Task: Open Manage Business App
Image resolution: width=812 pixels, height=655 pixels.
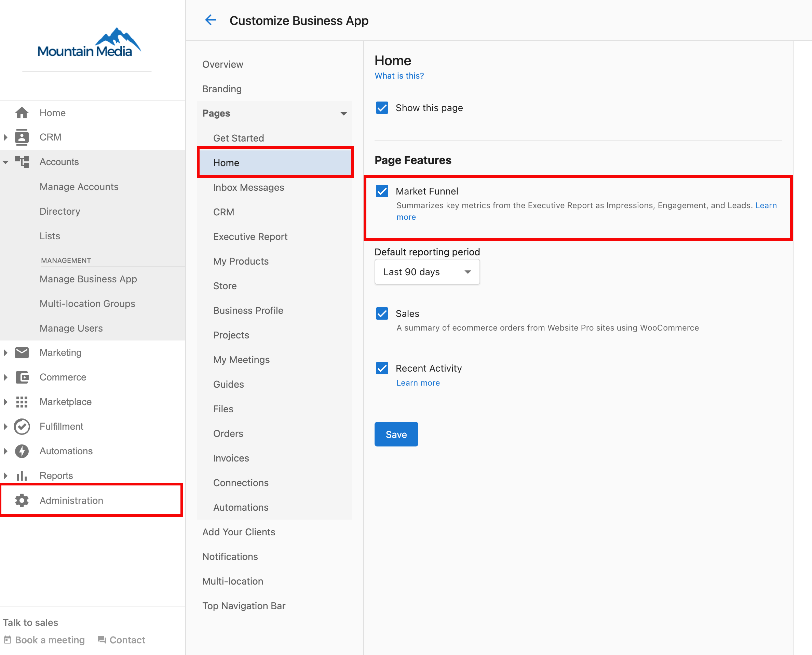Action: (x=88, y=279)
